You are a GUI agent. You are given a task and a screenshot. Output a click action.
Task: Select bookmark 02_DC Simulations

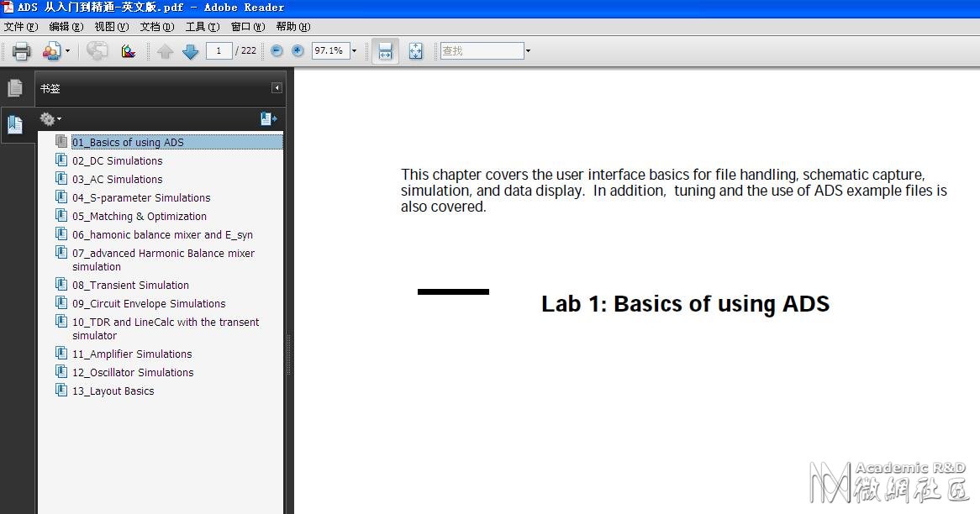(x=118, y=160)
